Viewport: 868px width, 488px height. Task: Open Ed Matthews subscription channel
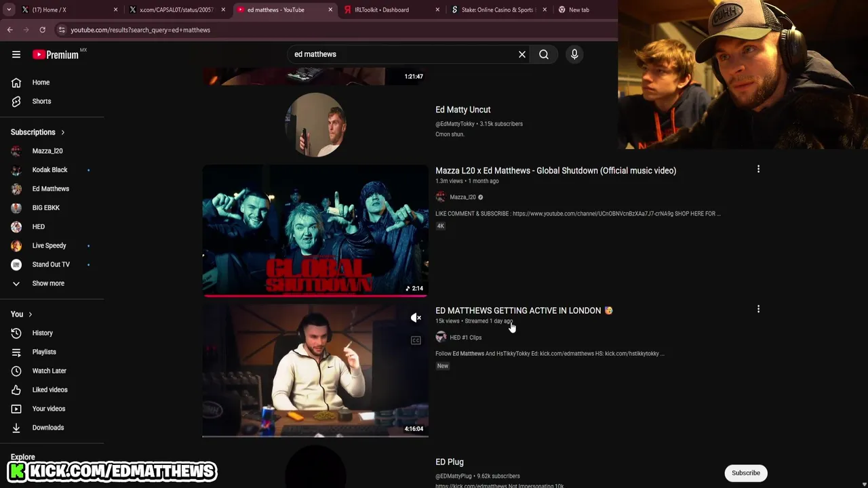click(52, 189)
